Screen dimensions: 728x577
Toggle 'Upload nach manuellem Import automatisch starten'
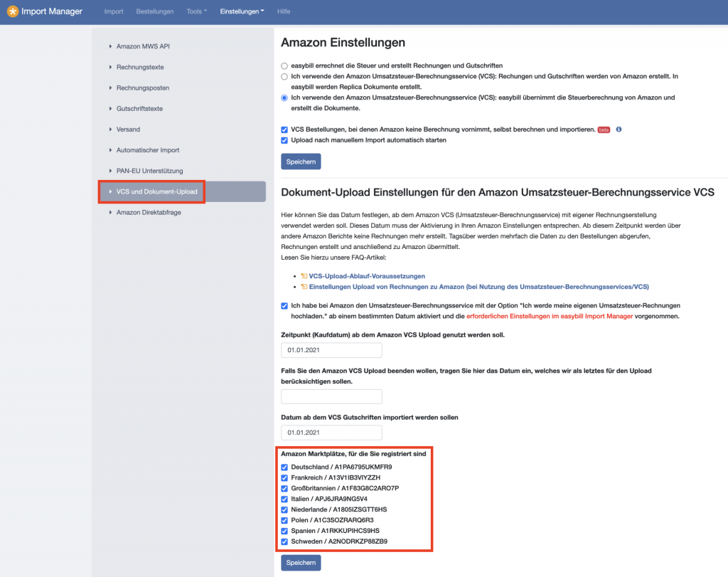click(x=284, y=140)
